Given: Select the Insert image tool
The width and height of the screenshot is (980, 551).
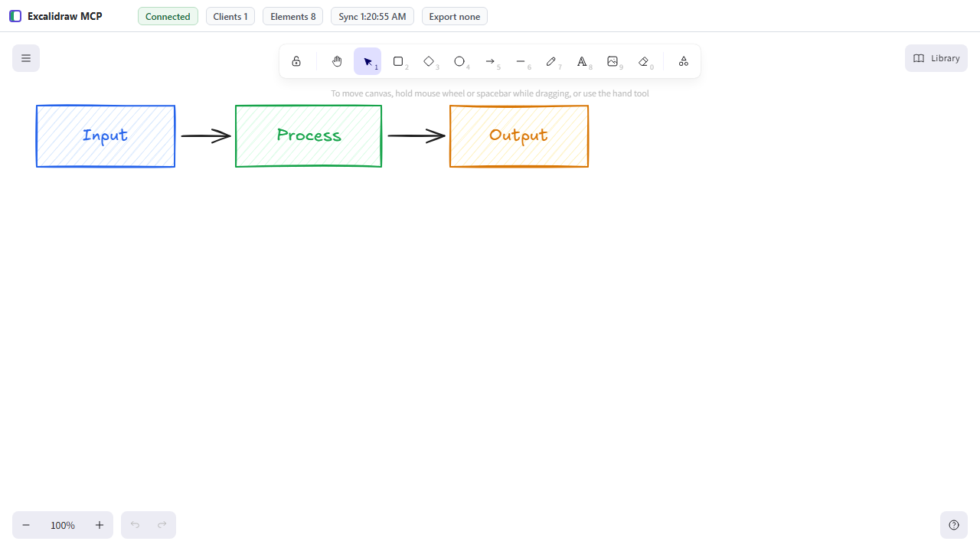Looking at the screenshot, I should click(x=612, y=61).
